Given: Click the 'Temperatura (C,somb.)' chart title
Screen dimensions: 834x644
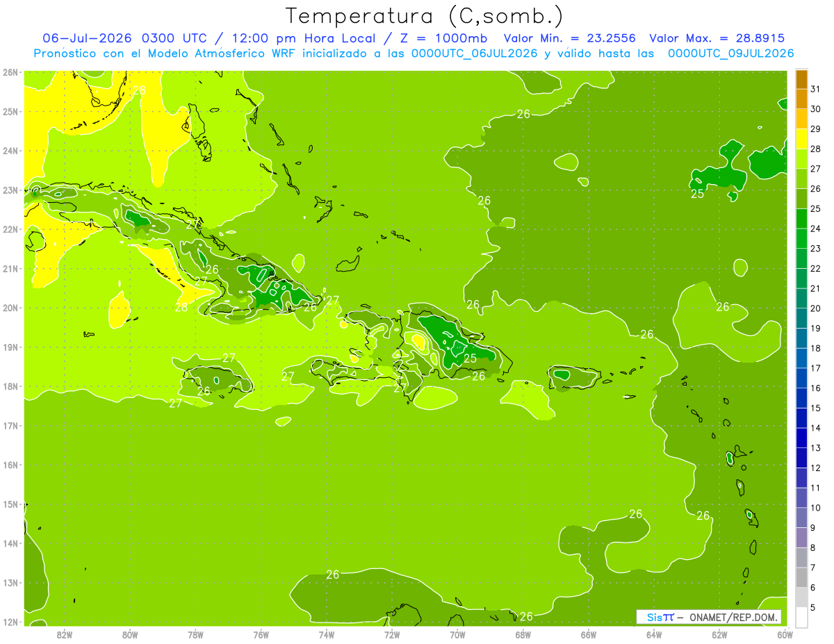Looking at the screenshot, I should coord(425,17).
